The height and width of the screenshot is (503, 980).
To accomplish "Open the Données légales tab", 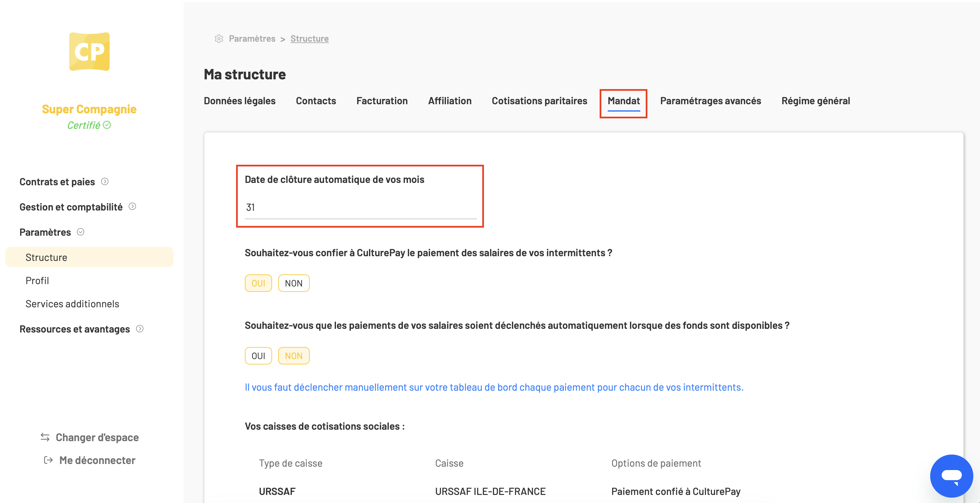I will [240, 101].
